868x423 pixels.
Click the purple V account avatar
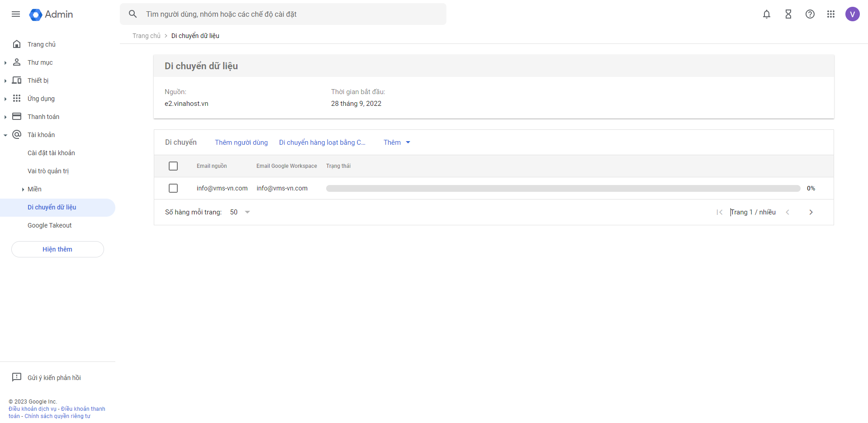coord(852,14)
